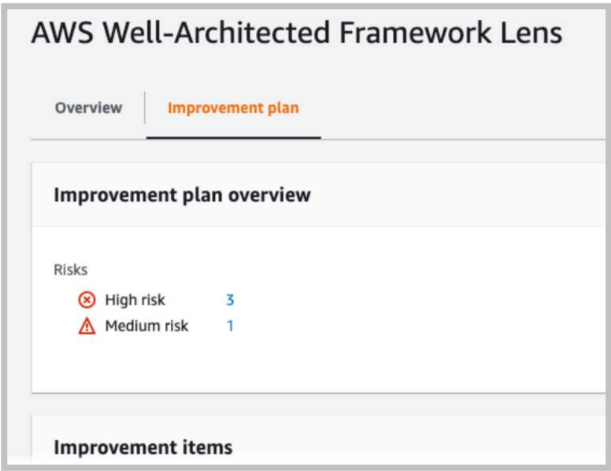Click the red High risk circle-x icon

coord(87,300)
